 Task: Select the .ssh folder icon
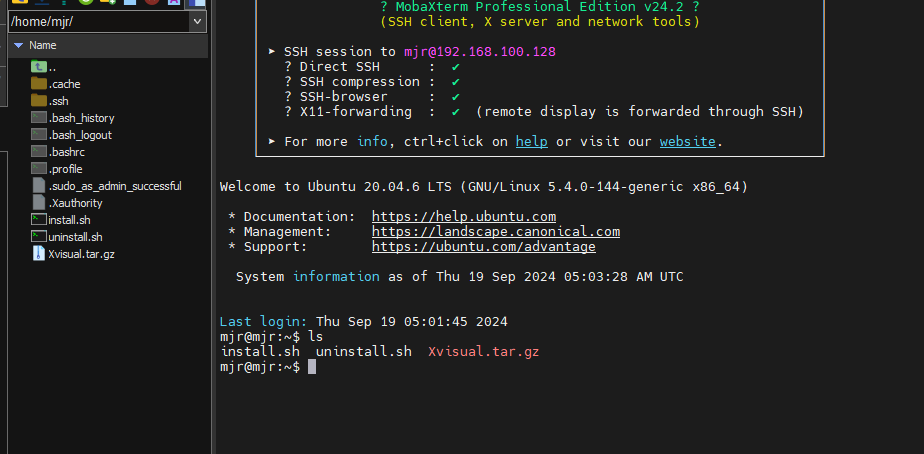[39, 101]
